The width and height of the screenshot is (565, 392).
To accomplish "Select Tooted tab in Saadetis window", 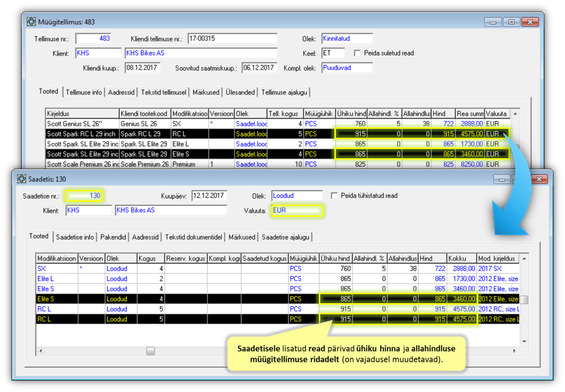I will click(39, 236).
